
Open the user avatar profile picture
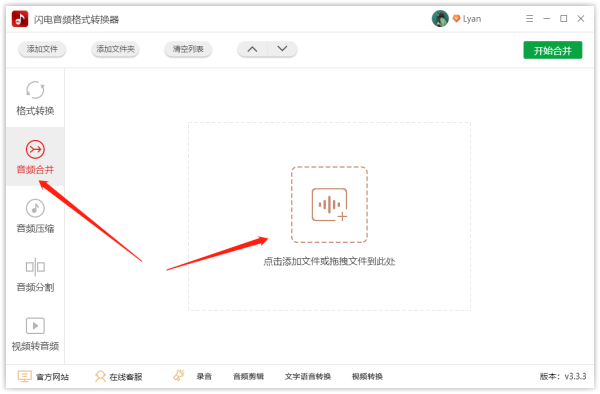(x=440, y=18)
